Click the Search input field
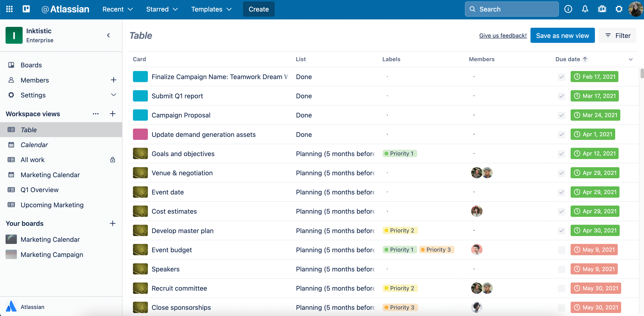Image resolution: width=644 pixels, height=316 pixels. 511,9
